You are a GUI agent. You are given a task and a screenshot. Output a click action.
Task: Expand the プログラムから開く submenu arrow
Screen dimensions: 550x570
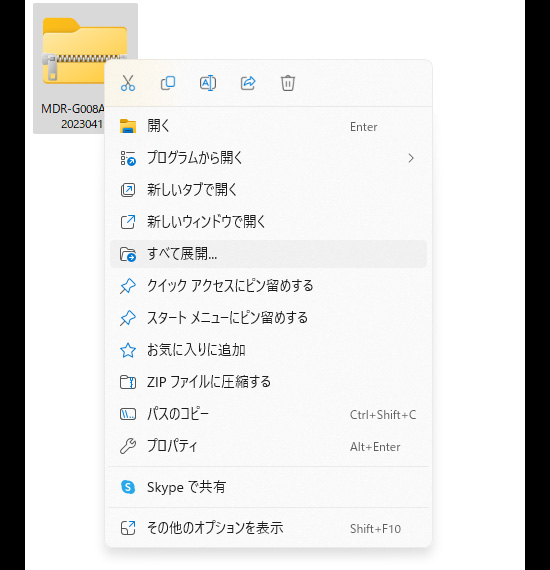click(x=411, y=158)
